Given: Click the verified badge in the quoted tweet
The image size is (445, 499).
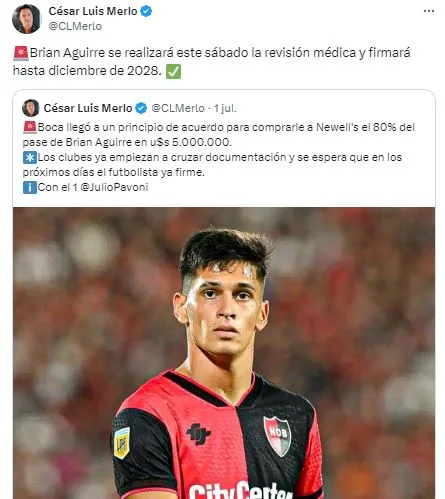Looking at the screenshot, I should click(141, 108).
